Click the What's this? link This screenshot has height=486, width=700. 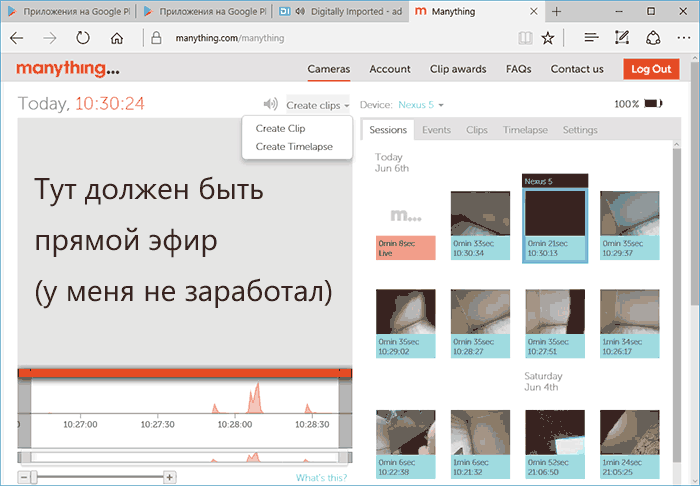tap(321, 478)
